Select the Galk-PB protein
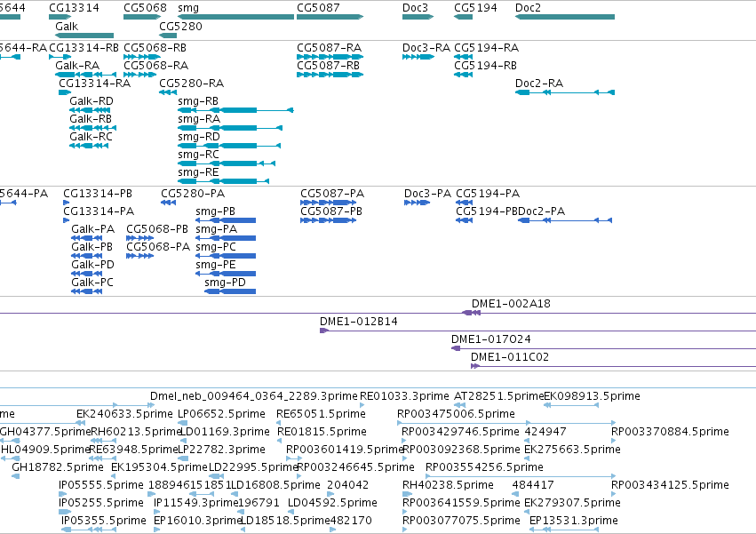 [87, 256]
